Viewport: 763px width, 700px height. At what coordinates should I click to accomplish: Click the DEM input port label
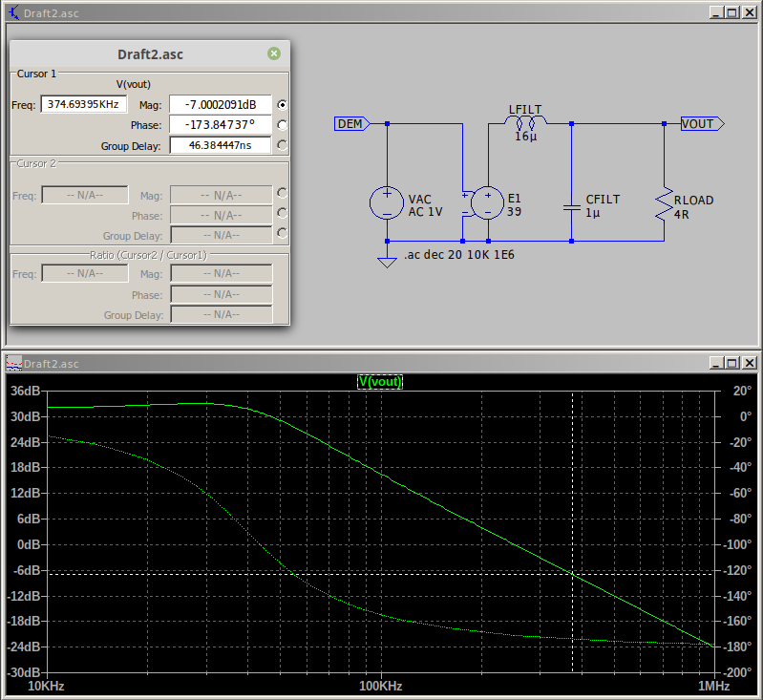tap(351, 124)
